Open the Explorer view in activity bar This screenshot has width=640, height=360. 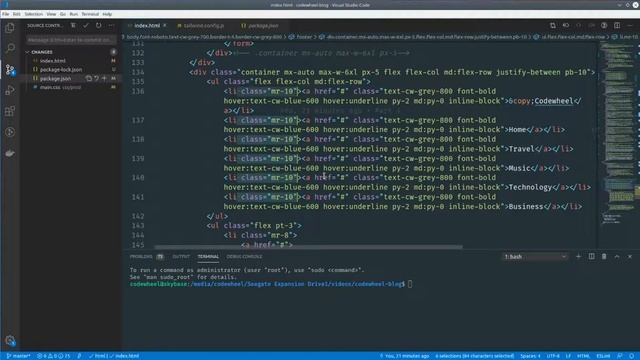[x=10, y=28]
